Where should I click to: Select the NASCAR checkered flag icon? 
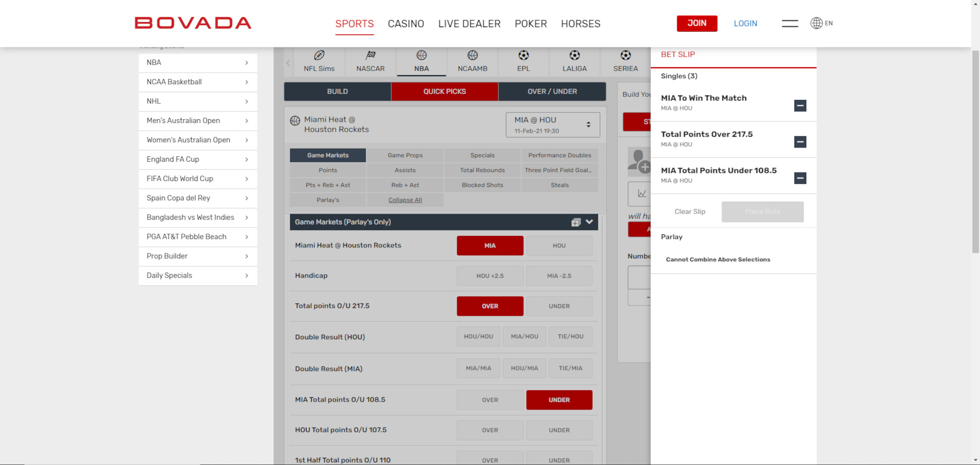[x=370, y=55]
